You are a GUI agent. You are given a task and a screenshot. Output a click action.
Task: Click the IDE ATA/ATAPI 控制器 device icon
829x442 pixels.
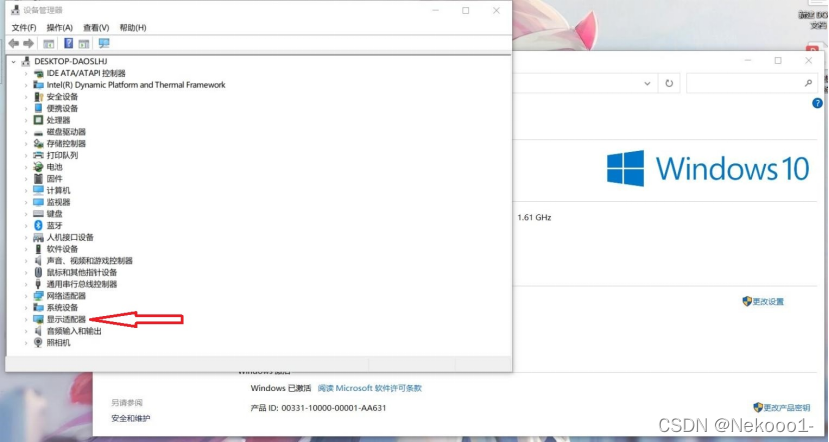point(38,73)
